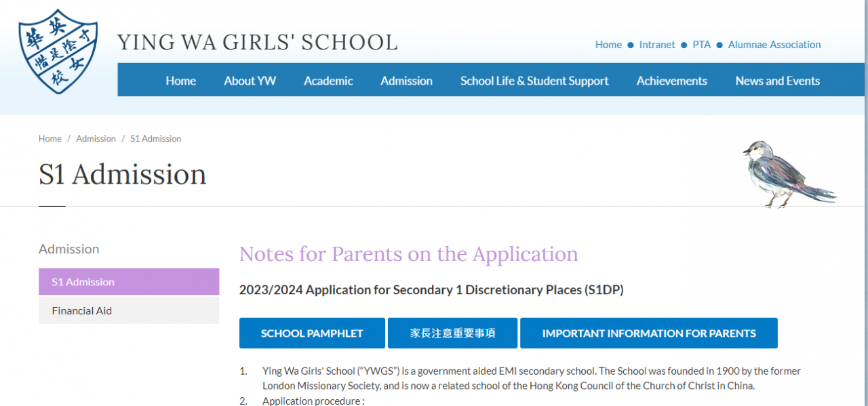Click the Admission sidebar heading
Image resolution: width=868 pixels, height=406 pixels.
[x=68, y=249]
